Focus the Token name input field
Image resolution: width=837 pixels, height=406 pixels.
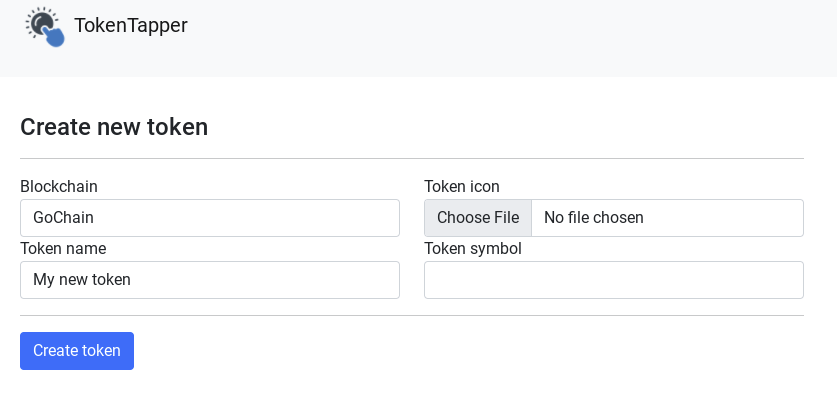[210, 280]
